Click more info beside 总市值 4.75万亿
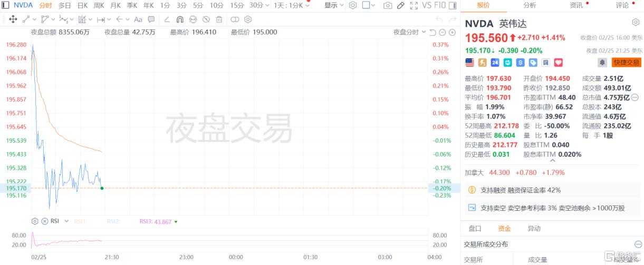Viewport: 644px width, 265px height. click(635, 97)
